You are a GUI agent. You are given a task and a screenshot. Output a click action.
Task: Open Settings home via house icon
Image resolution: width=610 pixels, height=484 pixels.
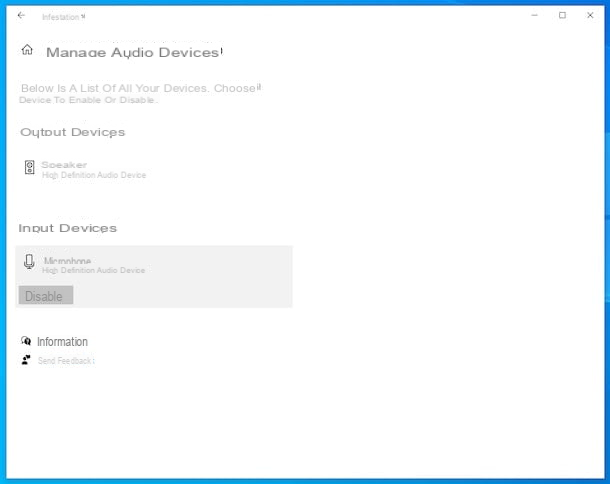(x=27, y=50)
